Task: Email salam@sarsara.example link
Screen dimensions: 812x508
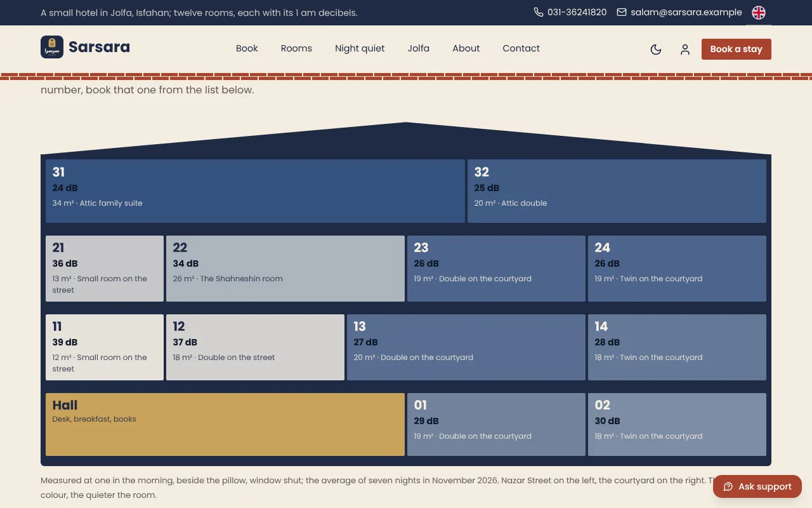Action: tap(686, 12)
